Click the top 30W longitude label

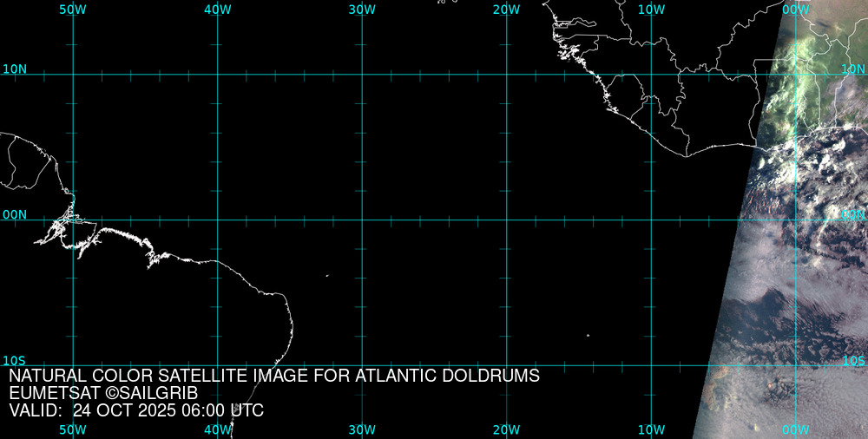click(362, 10)
